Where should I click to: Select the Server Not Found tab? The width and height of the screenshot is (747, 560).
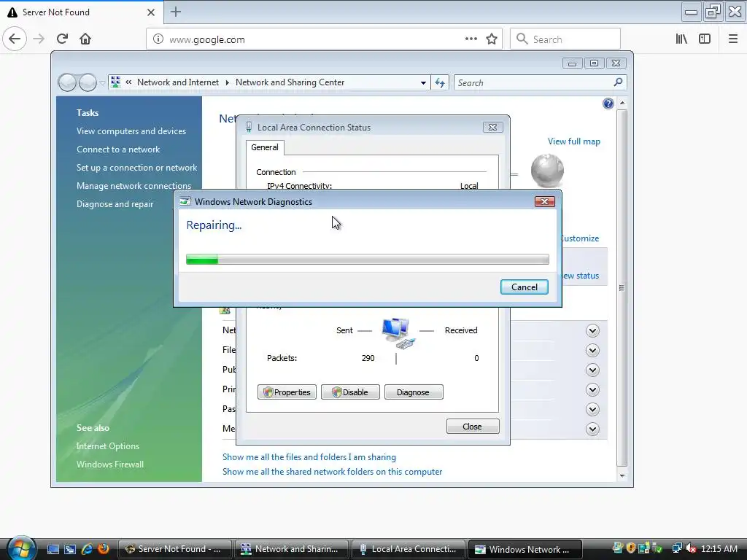tap(81, 12)
